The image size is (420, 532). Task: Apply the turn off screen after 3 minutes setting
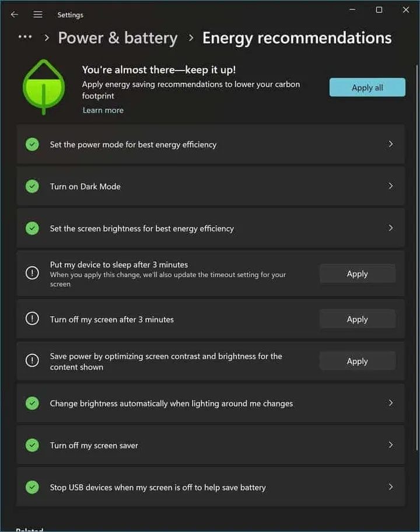[357, 319]
